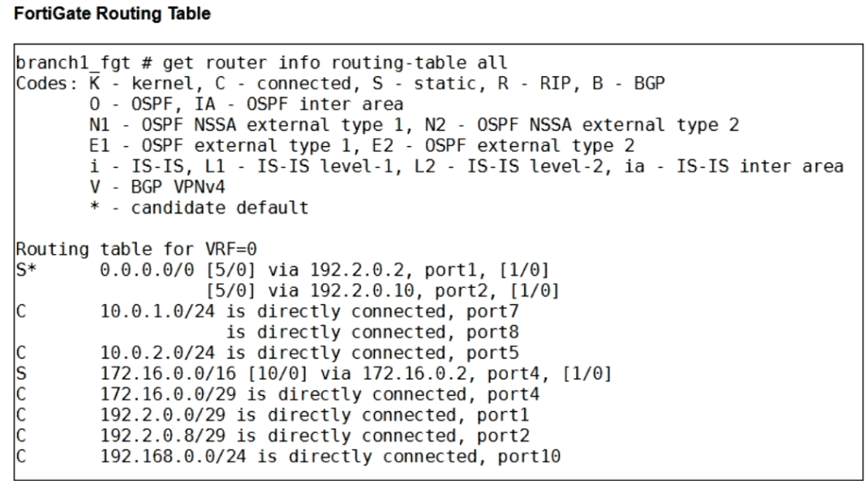Viewport: 868px width, 481px height.
Task: Click the 192.168.0.0/24 port10 route
Action: pos(330,457)
